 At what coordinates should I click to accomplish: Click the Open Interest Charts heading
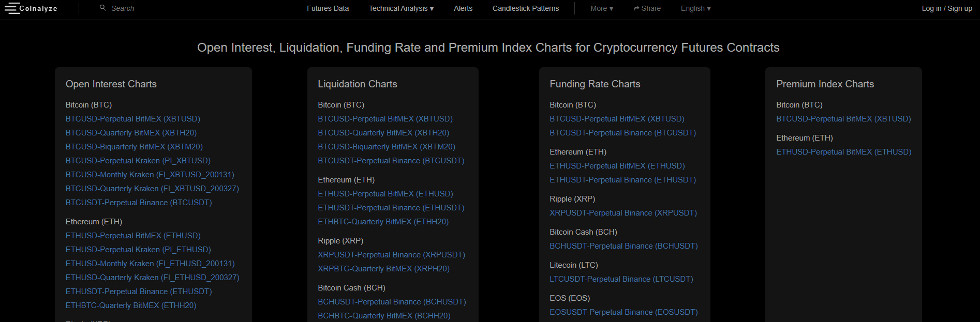click(111, 84)
